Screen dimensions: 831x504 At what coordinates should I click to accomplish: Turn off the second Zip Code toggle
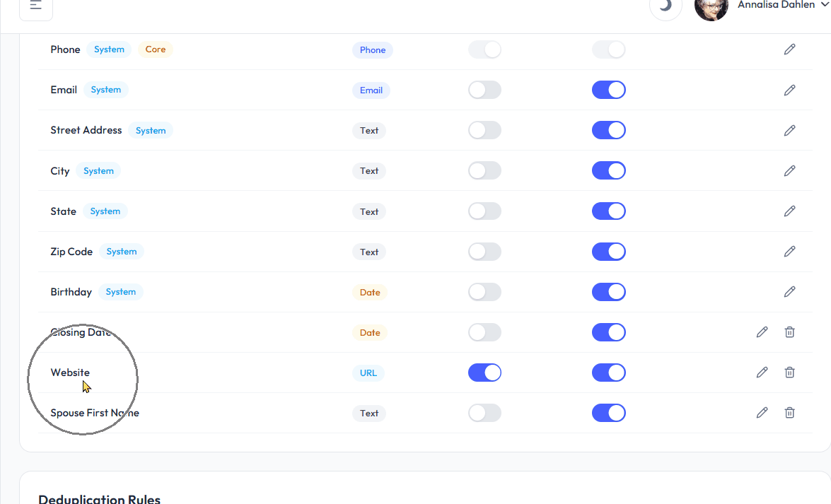608,252
